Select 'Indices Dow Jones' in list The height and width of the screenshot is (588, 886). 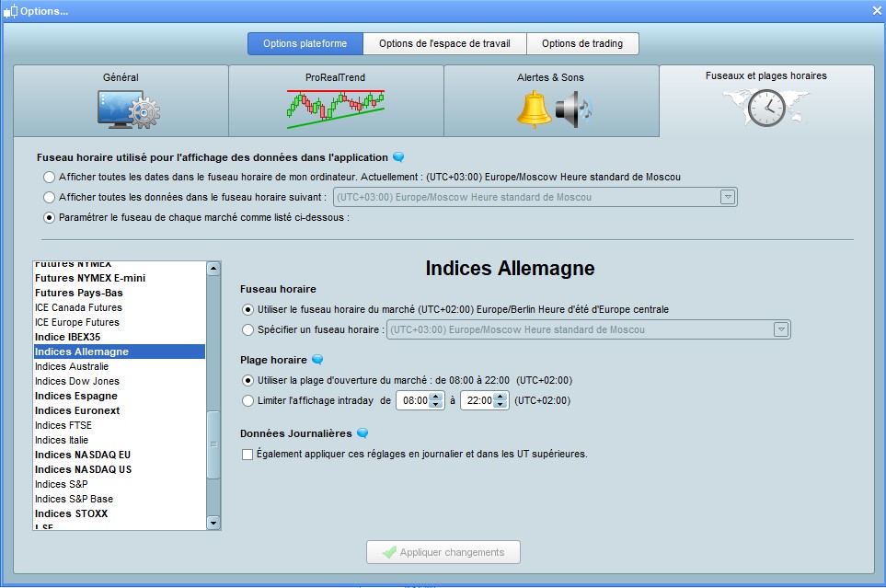tap(120, 381)
